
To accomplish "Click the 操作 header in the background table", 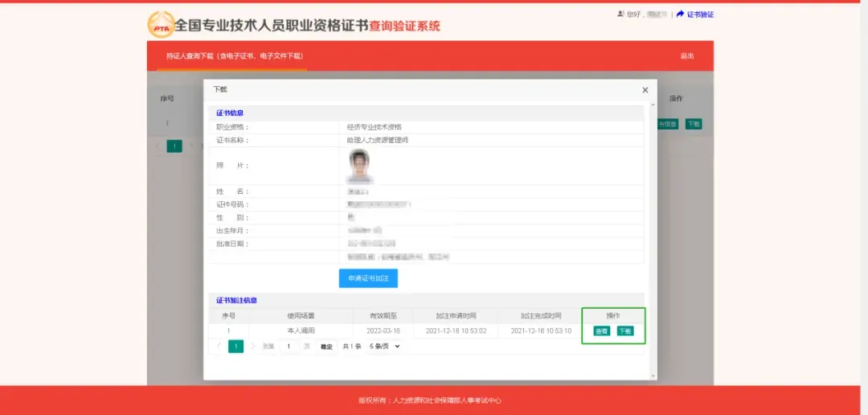I will (x=676, y=99).
